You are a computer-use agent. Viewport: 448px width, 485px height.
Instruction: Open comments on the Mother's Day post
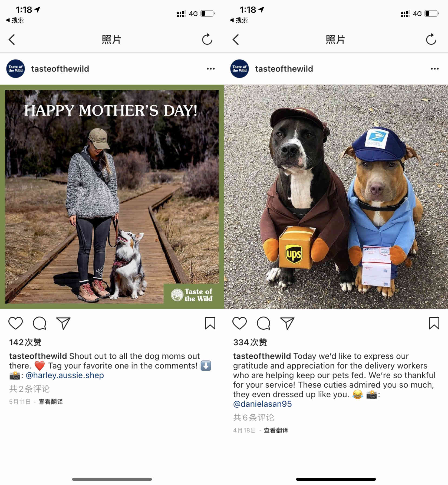[39, 323]
